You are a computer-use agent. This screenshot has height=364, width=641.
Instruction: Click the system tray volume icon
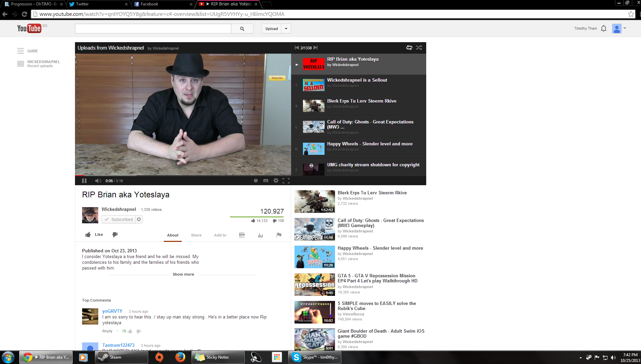(613, 358)
